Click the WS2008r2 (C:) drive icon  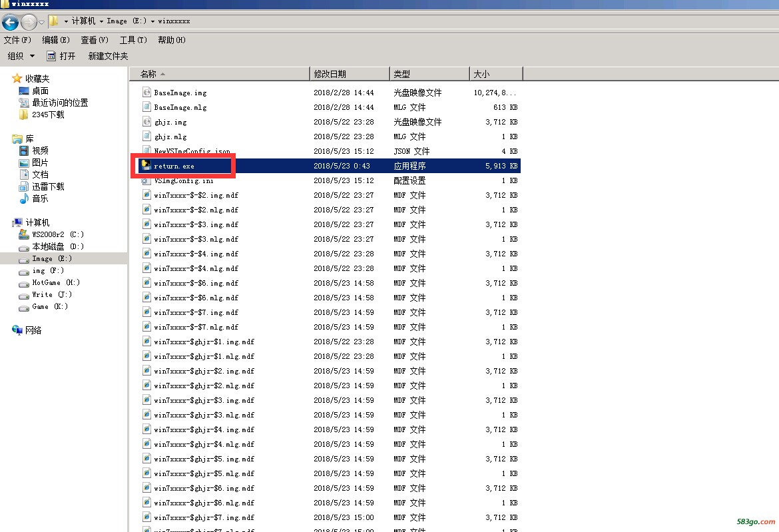tap(24, 234)
